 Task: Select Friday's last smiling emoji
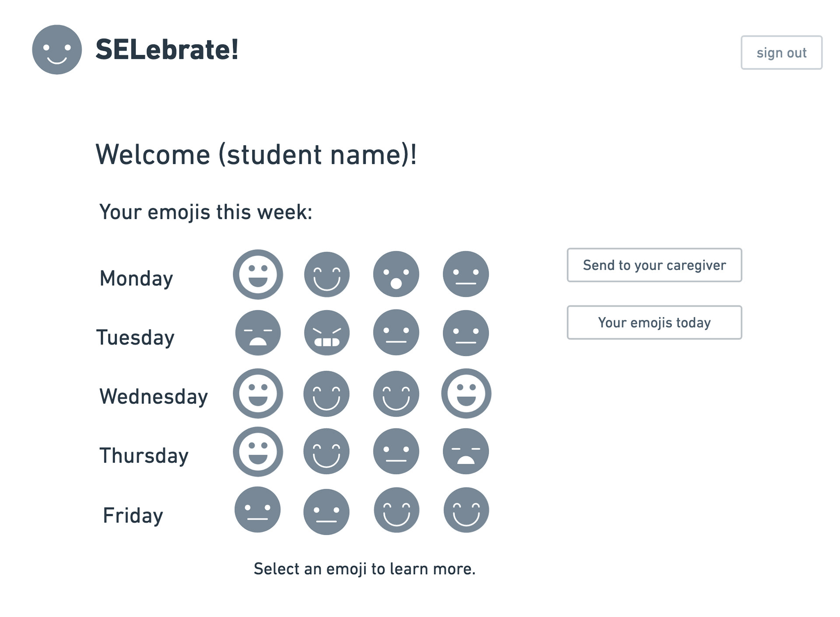click(466, 510)
